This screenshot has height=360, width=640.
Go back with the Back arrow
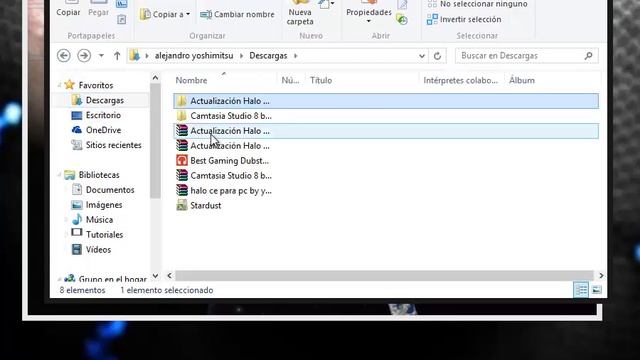tap(64, 56)
